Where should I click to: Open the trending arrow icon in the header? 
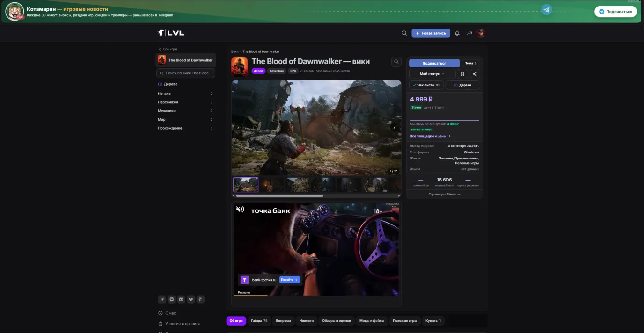click(x=469, y=33)
